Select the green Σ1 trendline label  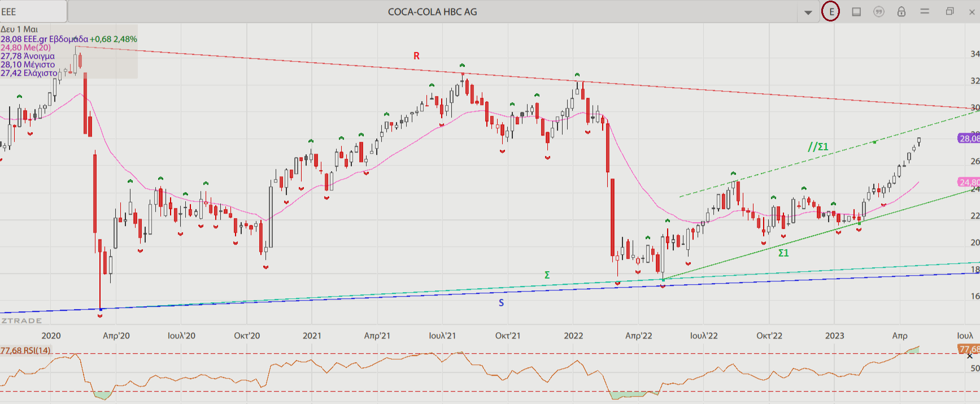[783, 253]
